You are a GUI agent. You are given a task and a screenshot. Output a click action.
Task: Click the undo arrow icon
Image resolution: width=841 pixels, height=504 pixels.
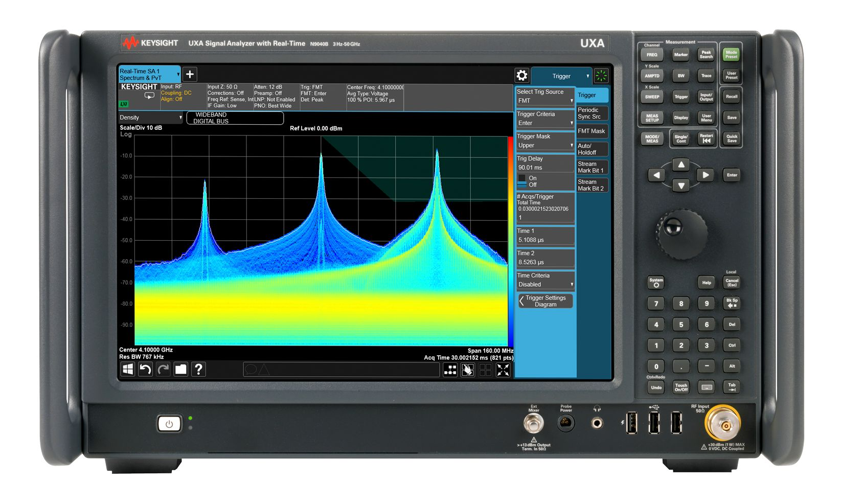pyautogui.click(x=145, y=369)
